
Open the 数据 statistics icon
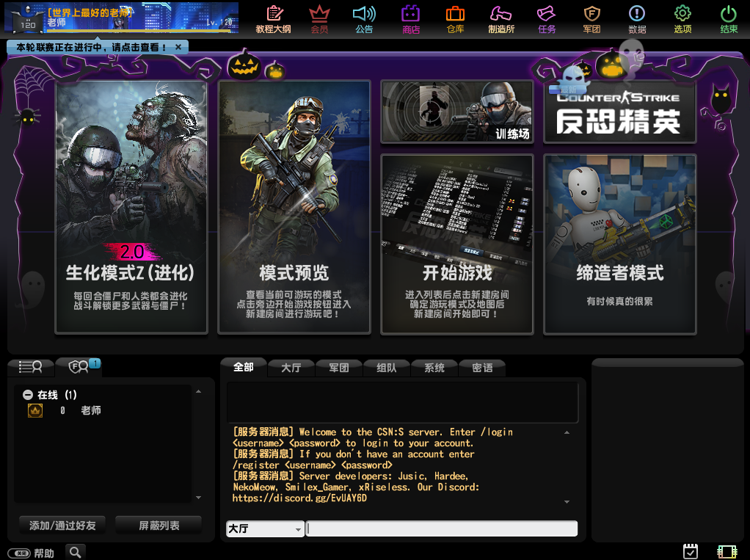[637, 19]
